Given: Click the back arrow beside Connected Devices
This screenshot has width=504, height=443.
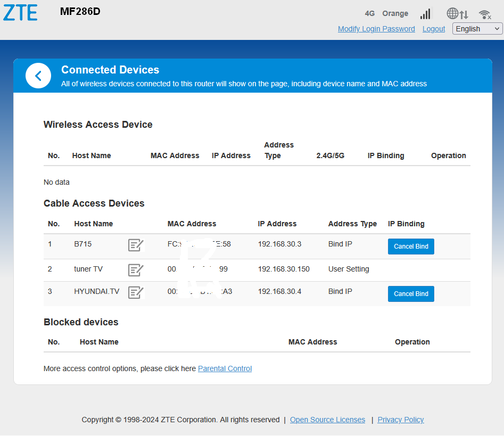Looking at the screenshot, I should click(38, 76).
